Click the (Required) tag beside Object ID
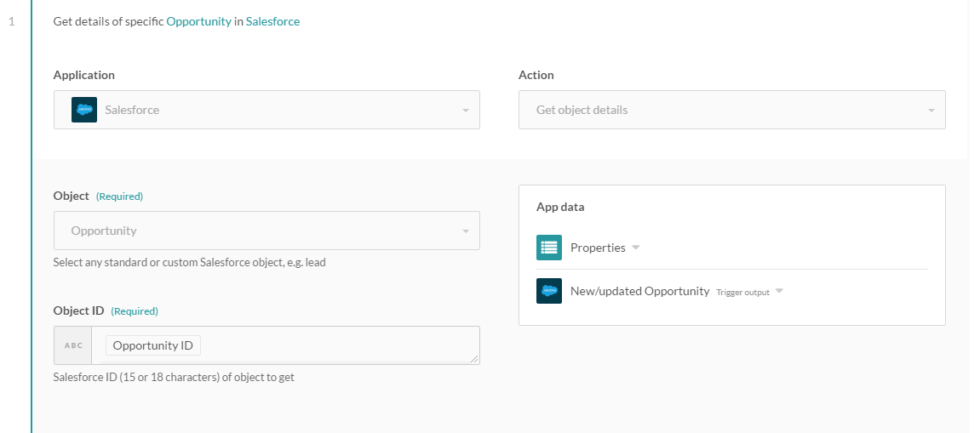980x433 pixels. coord(135,311)
